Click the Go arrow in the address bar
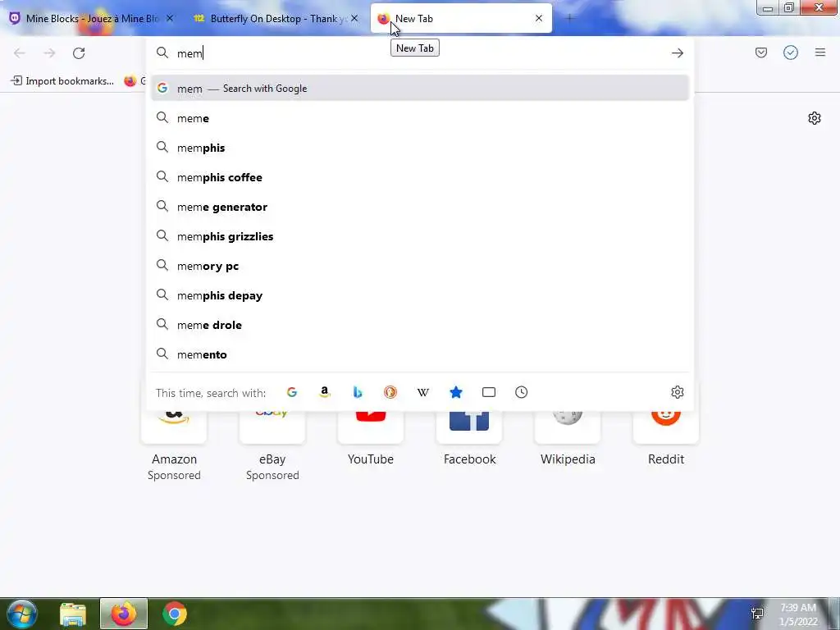This screenshot has height=630, width=840. coord(677,53)
